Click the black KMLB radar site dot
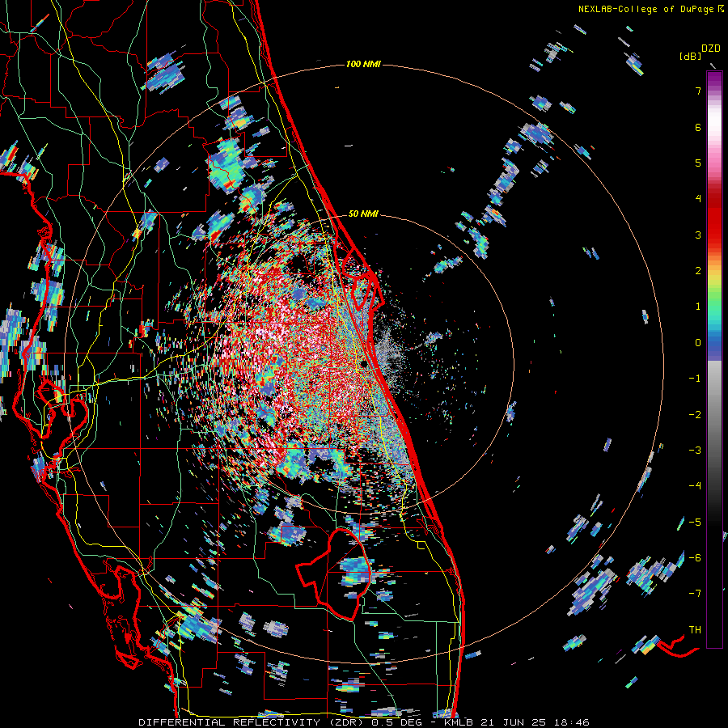Viewport: 728px width, 728px height. coord(363,363)
